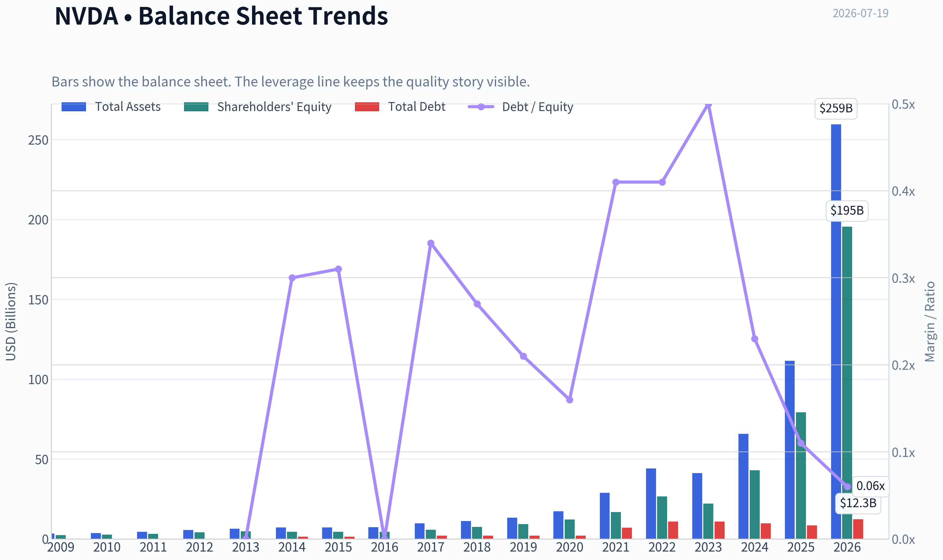The height and width of the screenshot is (560, 943).
Task: Click the 2023 Debt/Equity peak point
Action: tap(708, 104)
